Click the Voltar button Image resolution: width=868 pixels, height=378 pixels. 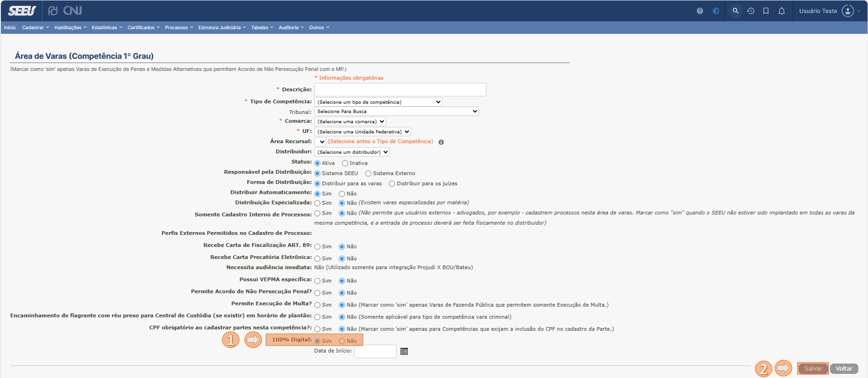click(x=844, y=369)
